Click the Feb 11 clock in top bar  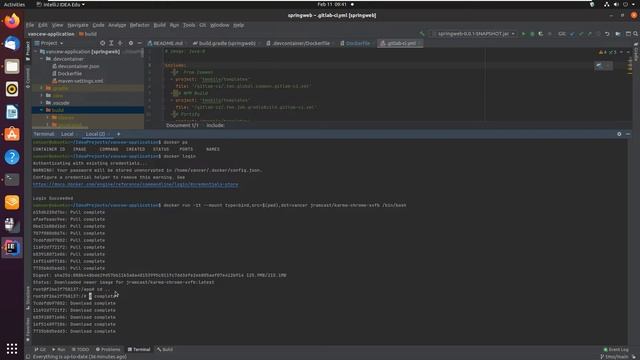(x=332, y=4)
